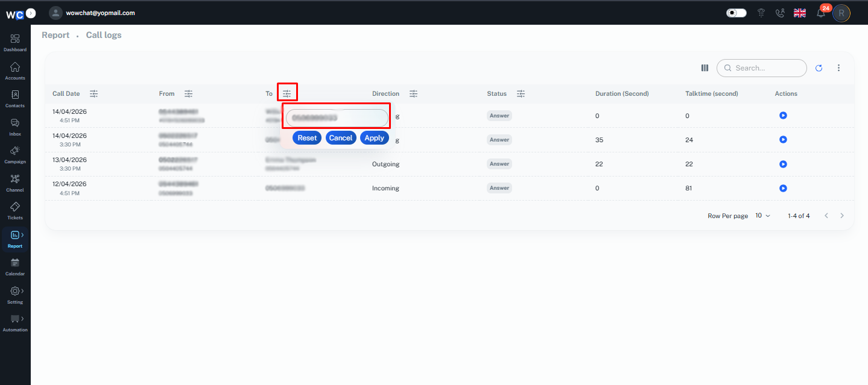This screenshot has height=385, width=868.
Task: Open Accounts in the sidebar
Action: (15, 70)
